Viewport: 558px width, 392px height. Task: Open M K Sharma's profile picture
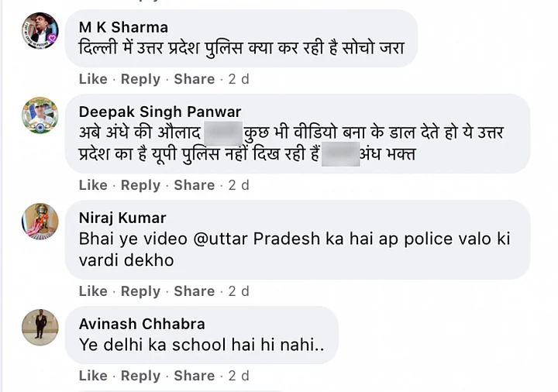pos(40,30)
